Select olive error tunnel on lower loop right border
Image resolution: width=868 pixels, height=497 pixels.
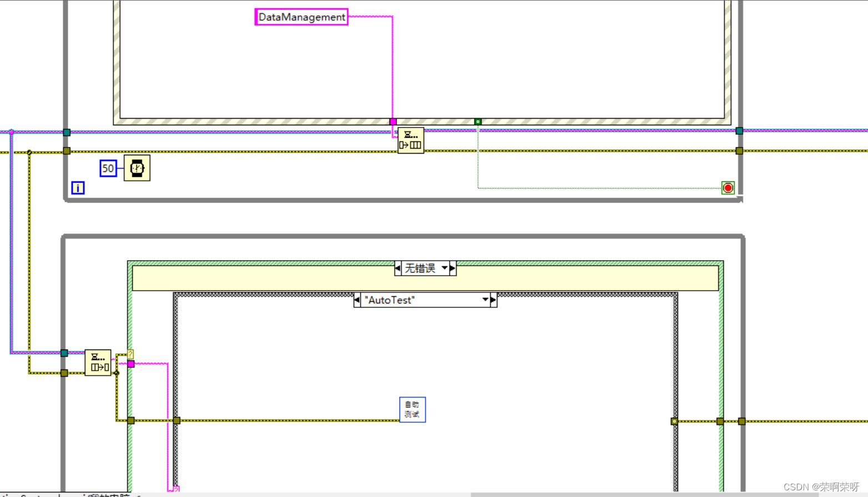tap(741, 421)
